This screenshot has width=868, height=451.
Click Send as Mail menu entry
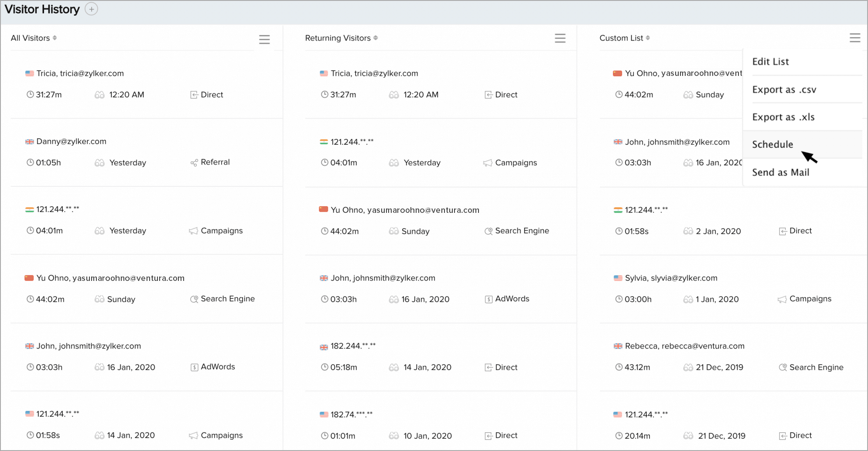coord(780,173)
